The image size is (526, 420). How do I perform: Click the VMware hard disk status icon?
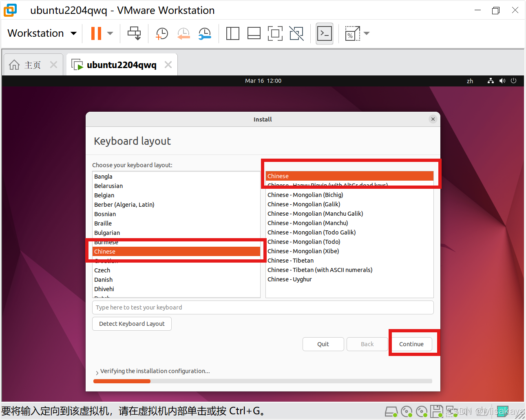click(x=391, y=412)
